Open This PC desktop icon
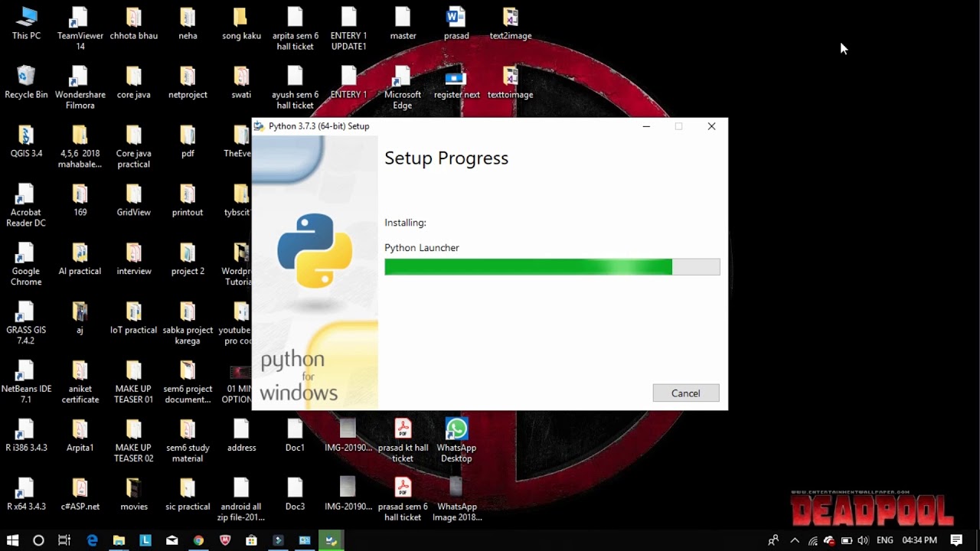 point(26,24)
